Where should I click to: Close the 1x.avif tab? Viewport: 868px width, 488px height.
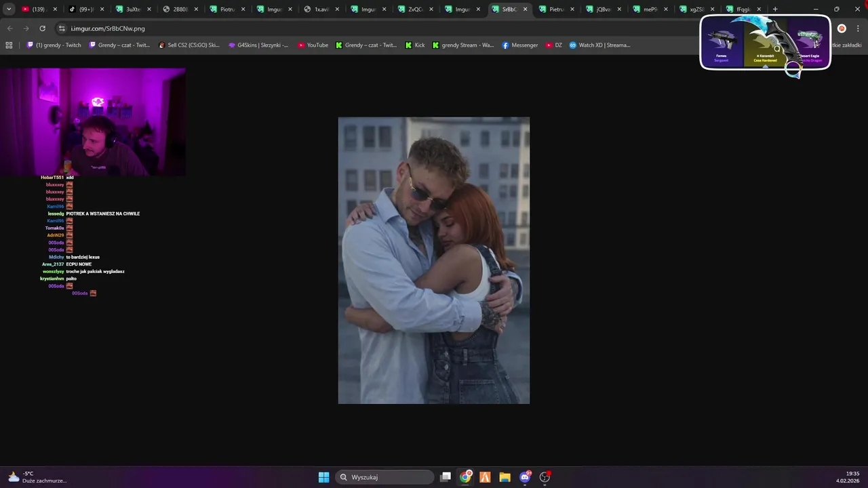click(337, 9)
